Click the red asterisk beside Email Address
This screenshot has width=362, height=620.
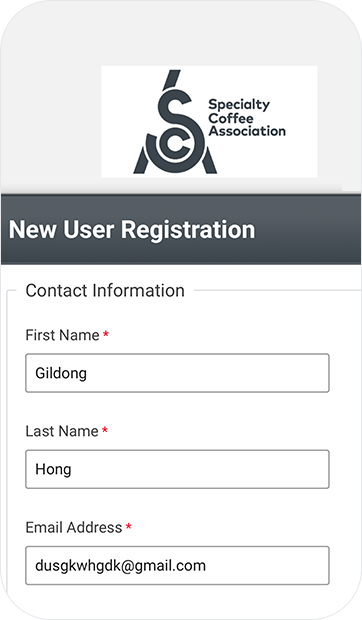pos(128,527)
